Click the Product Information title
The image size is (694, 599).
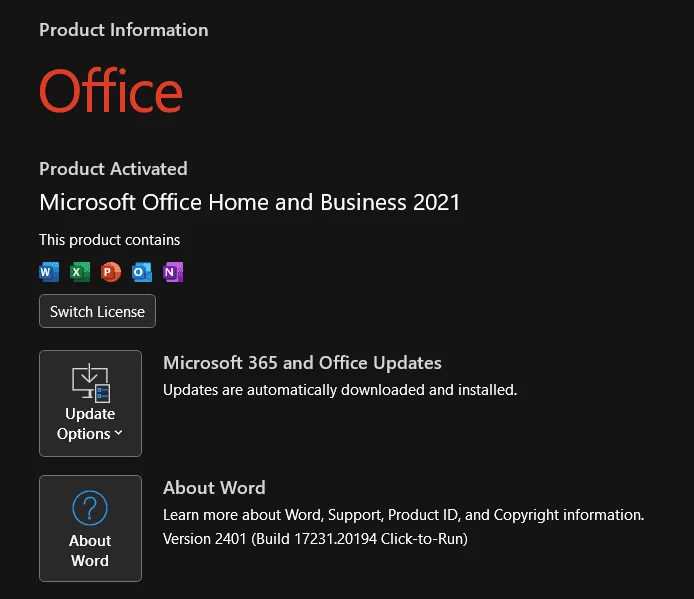pos(123,30)
